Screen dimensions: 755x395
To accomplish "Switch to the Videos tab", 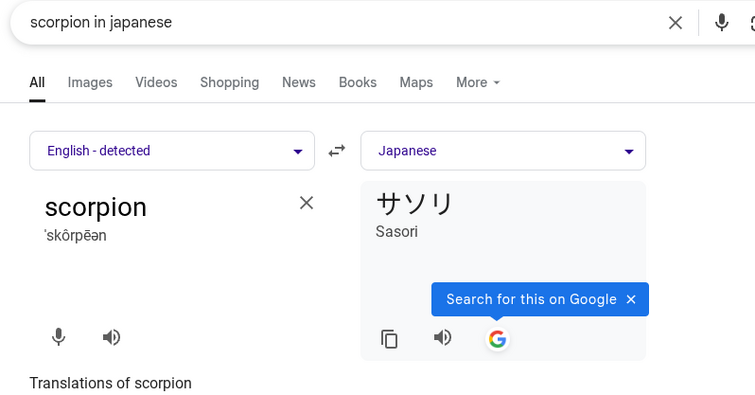I will click(156, 82).
